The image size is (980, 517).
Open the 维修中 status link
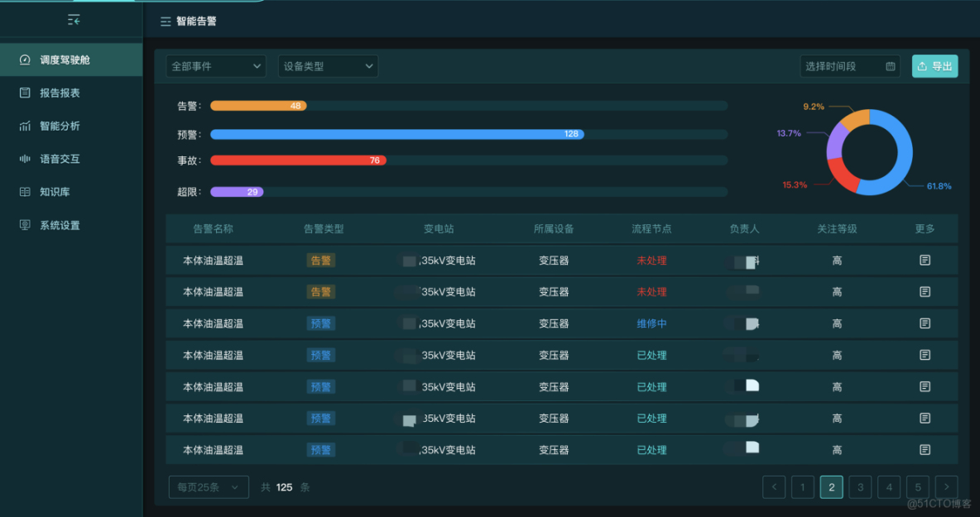point(651,323)
